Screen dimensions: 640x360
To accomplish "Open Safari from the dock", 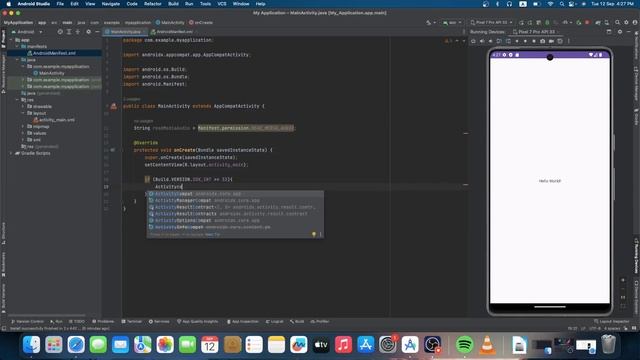I will [76, 345].
